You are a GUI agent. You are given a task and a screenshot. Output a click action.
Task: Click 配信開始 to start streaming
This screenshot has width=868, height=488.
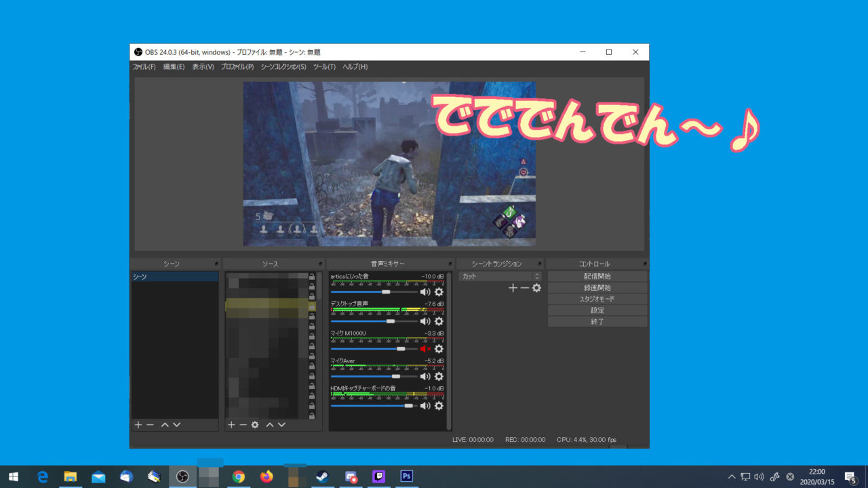(597, 277)
